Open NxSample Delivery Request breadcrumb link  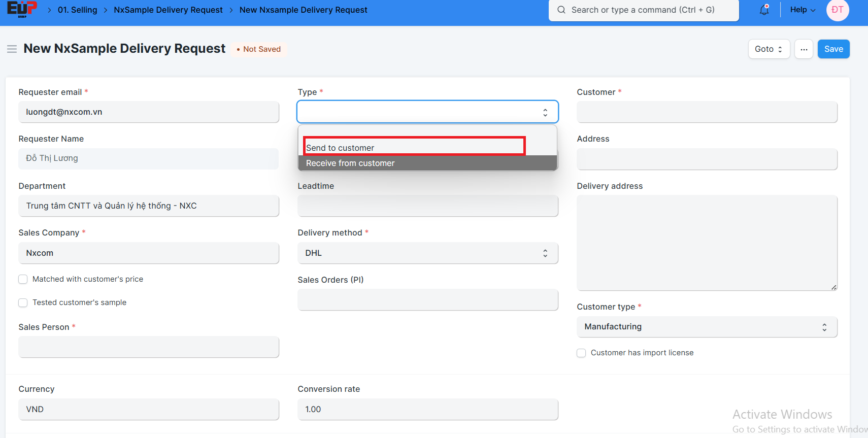pyautogui.click(x=168, y=10)
